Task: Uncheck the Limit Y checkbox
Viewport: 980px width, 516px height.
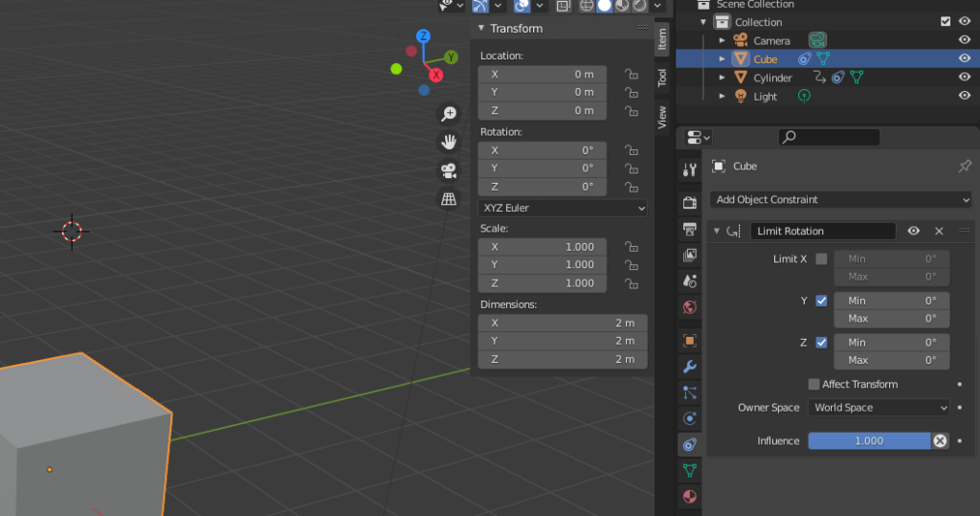Action: pyautogui.click(x=821, y=301)
